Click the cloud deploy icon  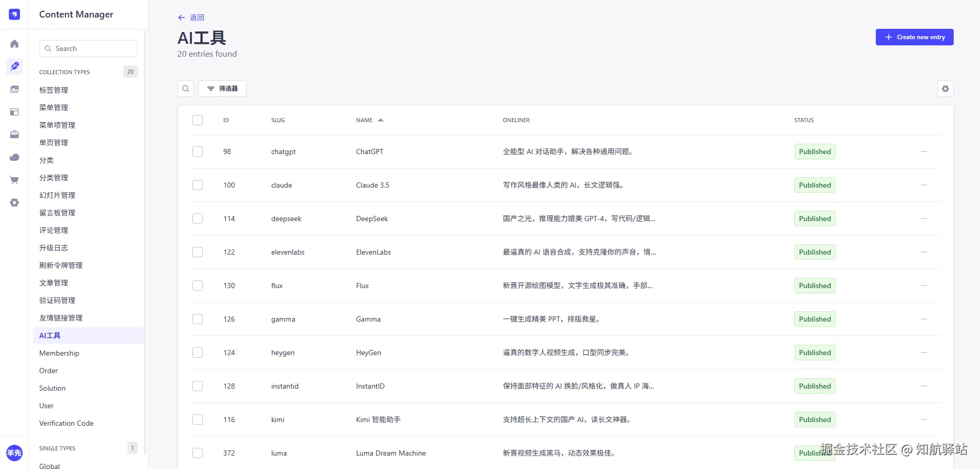pos(14,157)
